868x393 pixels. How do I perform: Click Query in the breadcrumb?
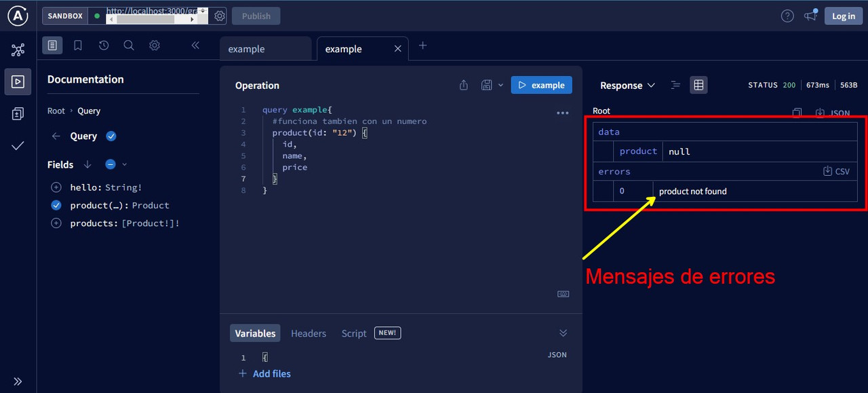89,111
